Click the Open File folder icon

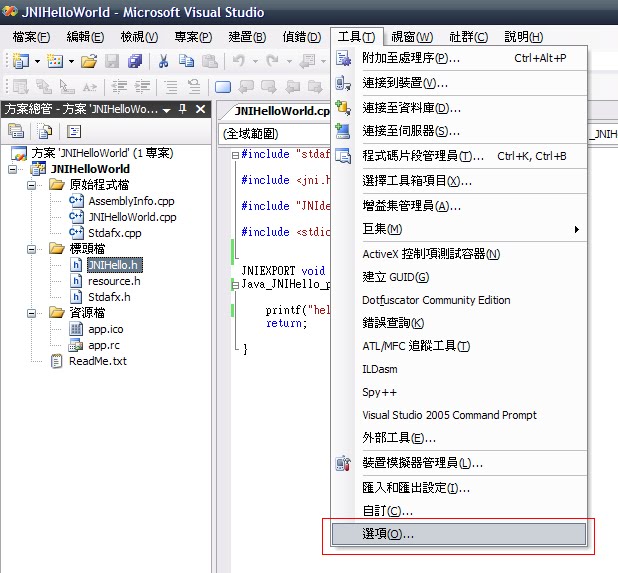coord(89,61)
